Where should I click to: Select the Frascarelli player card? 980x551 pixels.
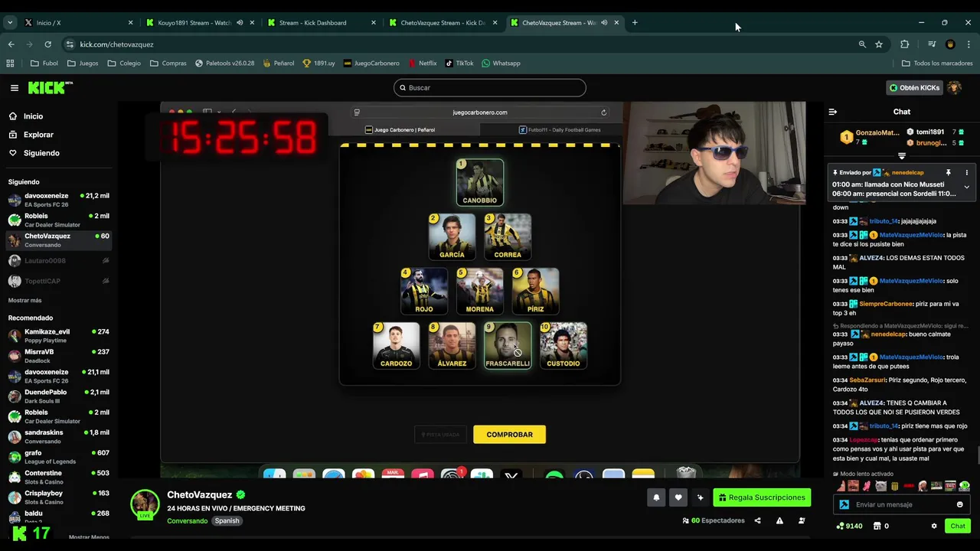click(x=508, y=345)
